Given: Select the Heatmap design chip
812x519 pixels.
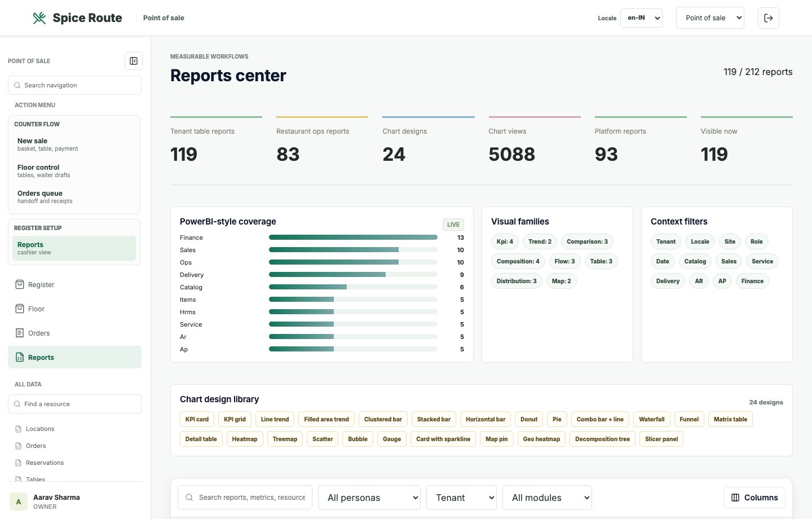Looking at the screenshot, I should click(245, 439).
